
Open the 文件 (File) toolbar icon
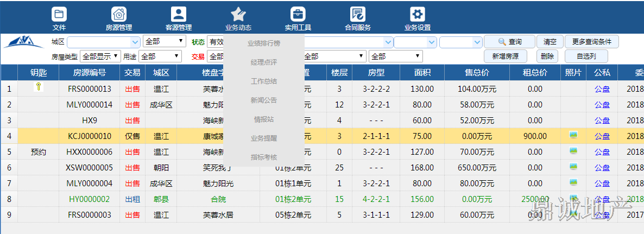tap(59, 15)
